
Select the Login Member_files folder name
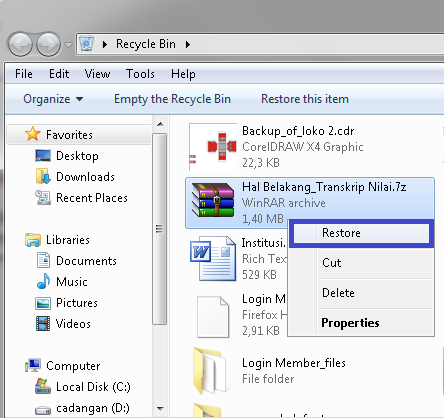[x=294, y=363]
